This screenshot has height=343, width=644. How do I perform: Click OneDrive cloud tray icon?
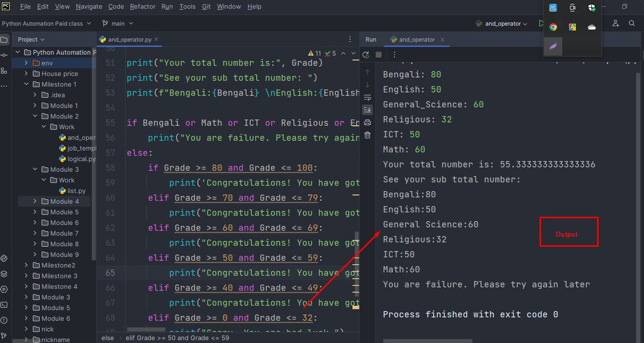click(x=591, y=27)
